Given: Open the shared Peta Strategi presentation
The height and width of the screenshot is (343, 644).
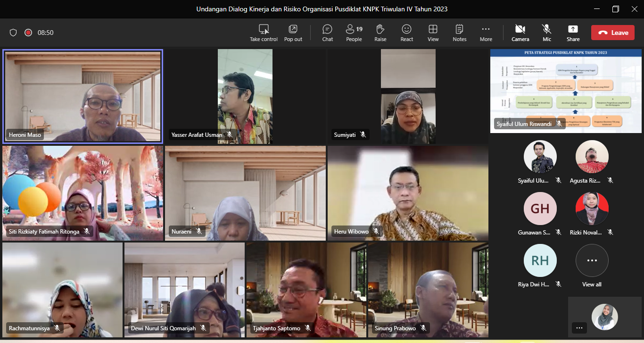Looking at the screenshot, I should (x=566, y=91).
